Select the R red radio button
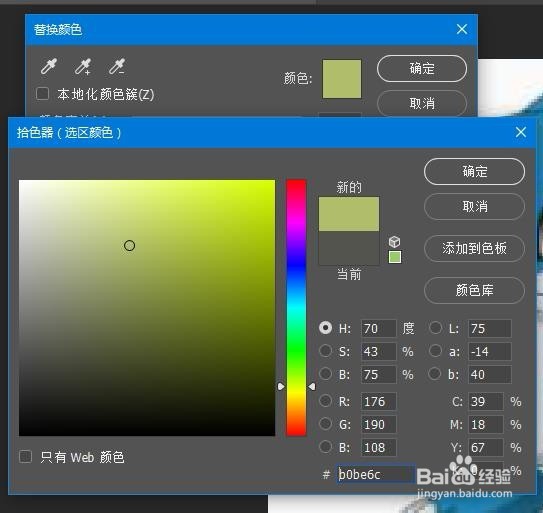 click(326, 401)
